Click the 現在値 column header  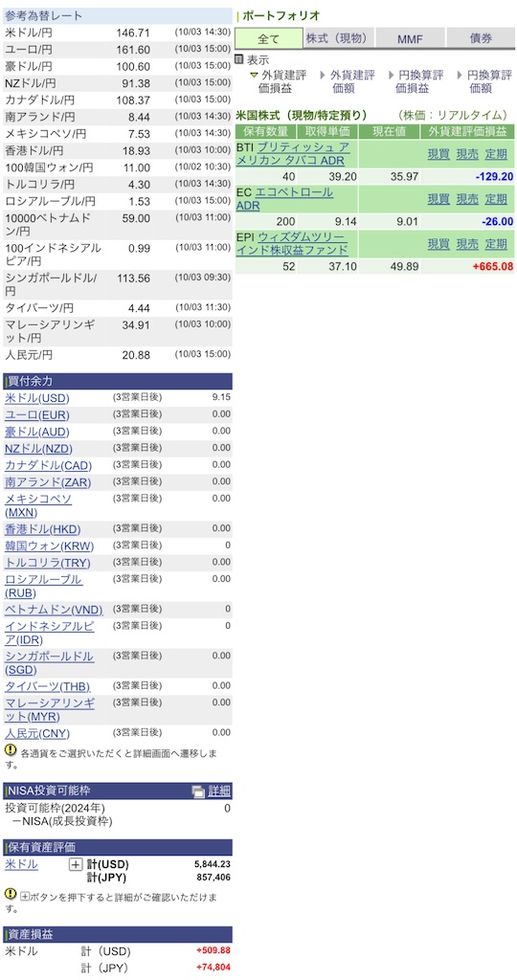pos(389,132)
